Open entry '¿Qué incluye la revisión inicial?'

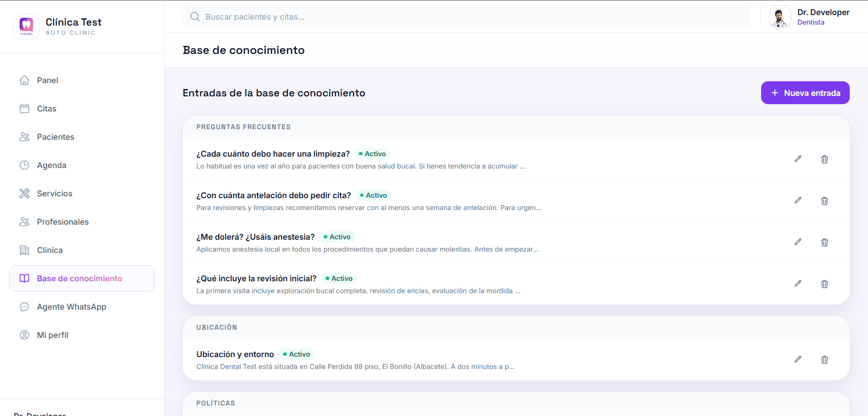256,279
